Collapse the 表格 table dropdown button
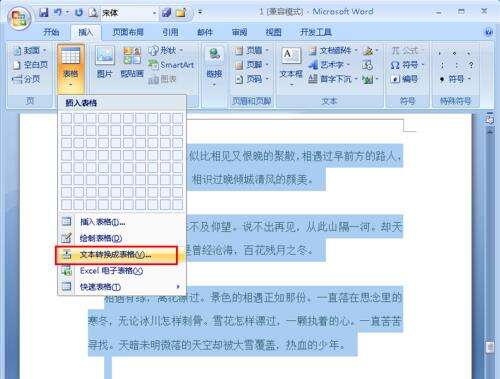Viewport: 500px width, 379px height. (71, 68)
